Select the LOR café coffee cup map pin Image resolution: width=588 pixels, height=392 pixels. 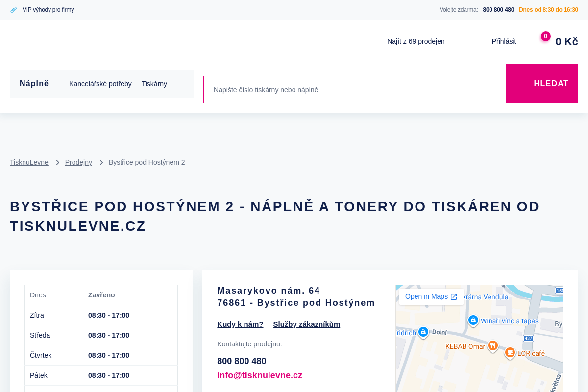pos(510,352)
